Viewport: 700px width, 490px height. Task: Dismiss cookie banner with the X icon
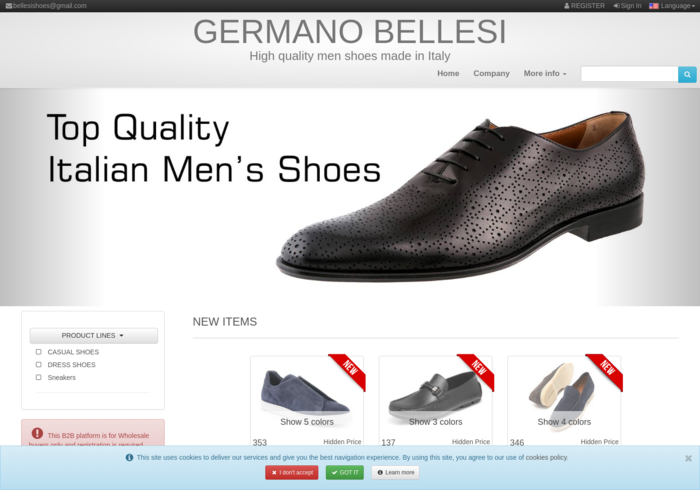(x=688, y=458)
